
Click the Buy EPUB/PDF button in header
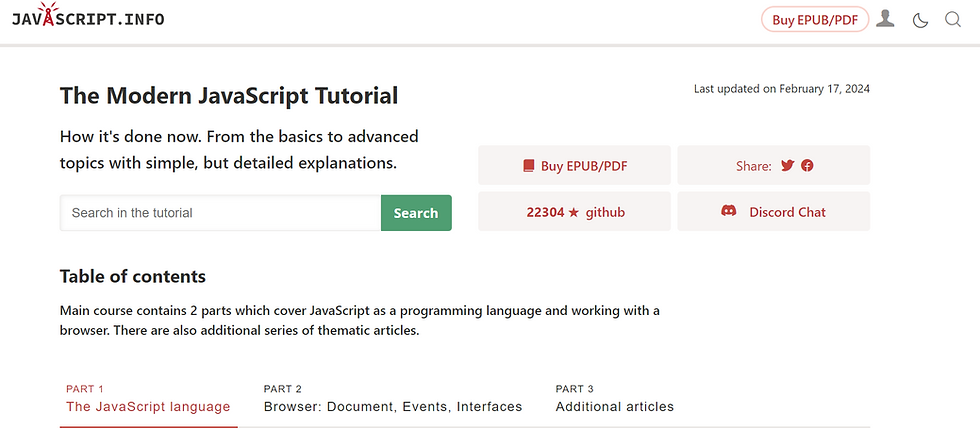click(815, 19)
